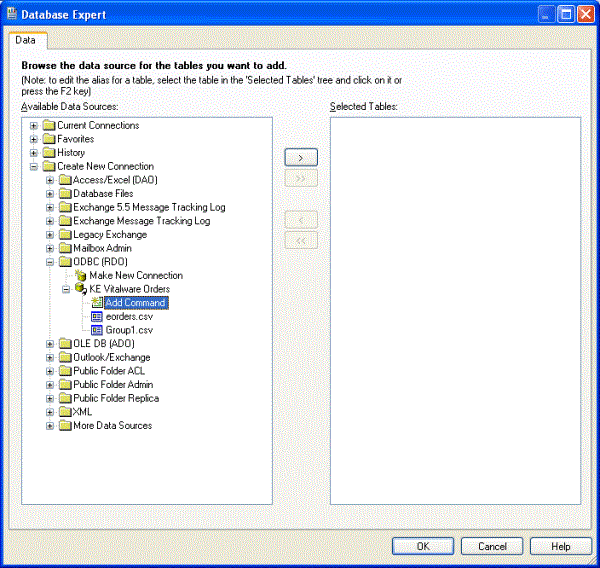Viewport: 600px width, 568px height.
Task: Click the Public Folder ACL folder icon
Action: tap(65, 371)
